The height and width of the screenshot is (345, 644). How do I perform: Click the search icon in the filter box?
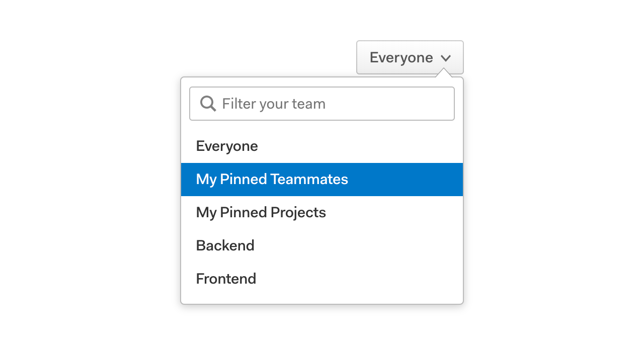[x=208, y=104]
